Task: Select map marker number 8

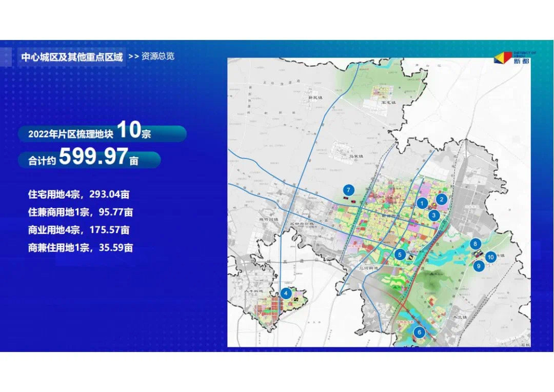Action: (x=477, y=244)
